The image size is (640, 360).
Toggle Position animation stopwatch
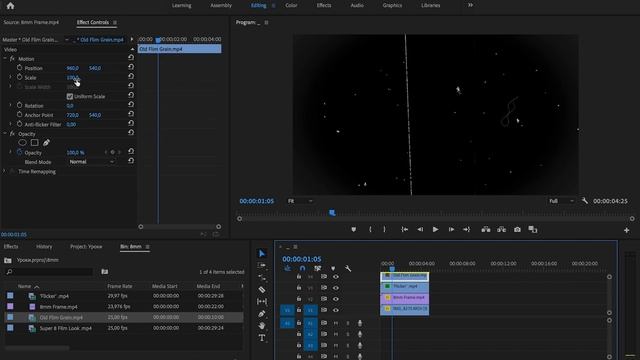tap(20, 67)
